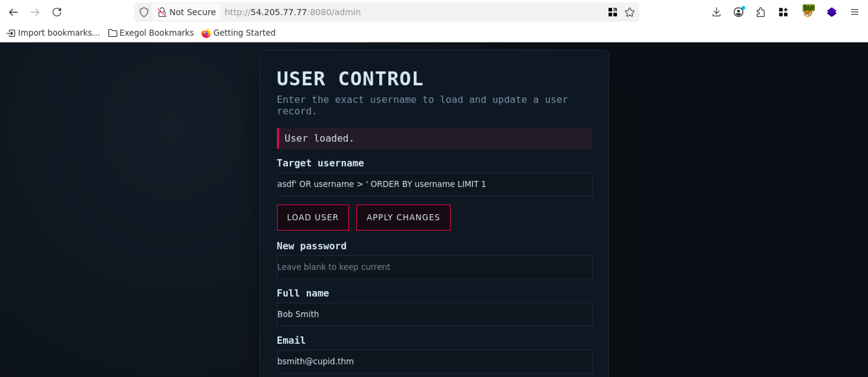868x377 pixels.
Task: Bookmark this page with the star
Action: (629, 12)
